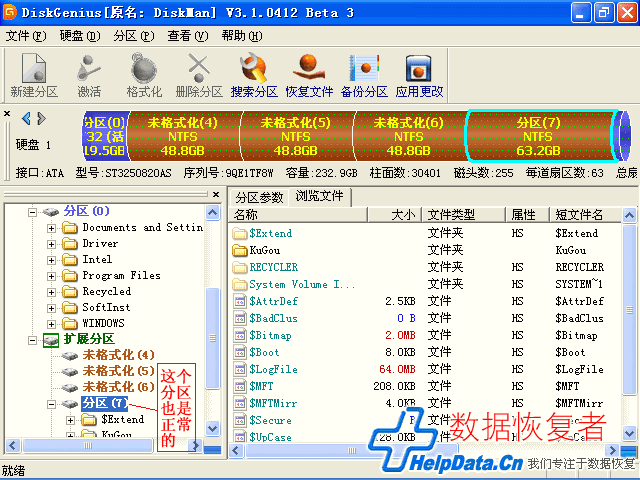Go to next disk with right arrow
The height and width of the screenshot is (480, 640).
tap(41, 119)
